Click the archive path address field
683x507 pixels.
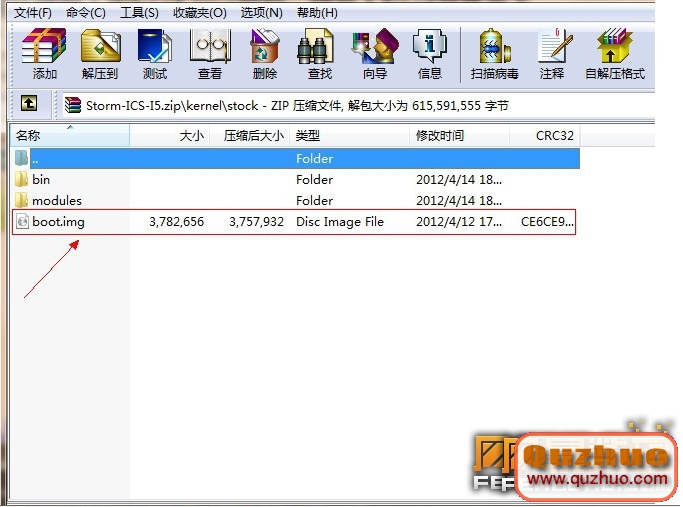click(357, 106)
